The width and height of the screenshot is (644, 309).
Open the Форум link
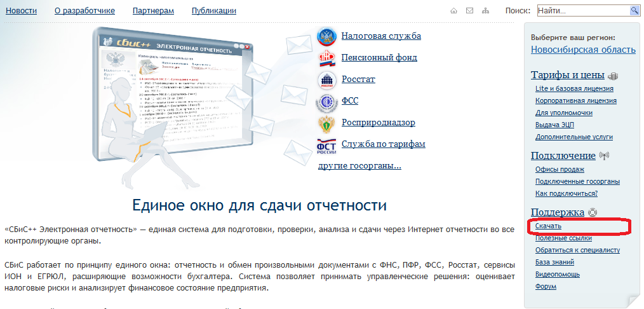pyautogui.click(x=546, y=286)
